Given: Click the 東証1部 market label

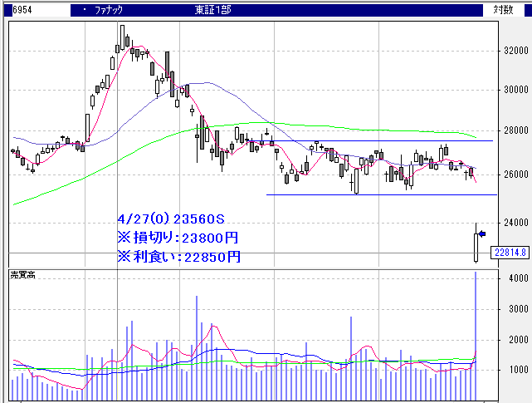Looking at the screenshot, I should click(x=213, y=9).
